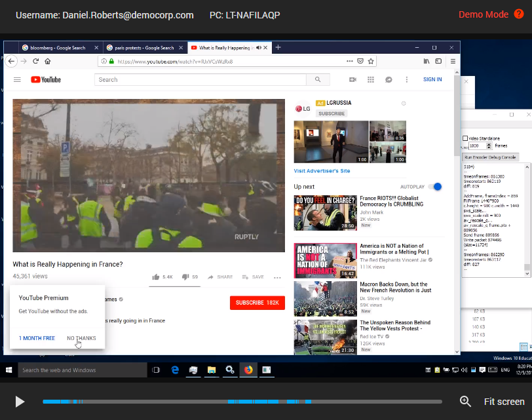Screen dimensions: 532x420
Task: Click SIGN IN on YouTube
Action: coord(432,79)
